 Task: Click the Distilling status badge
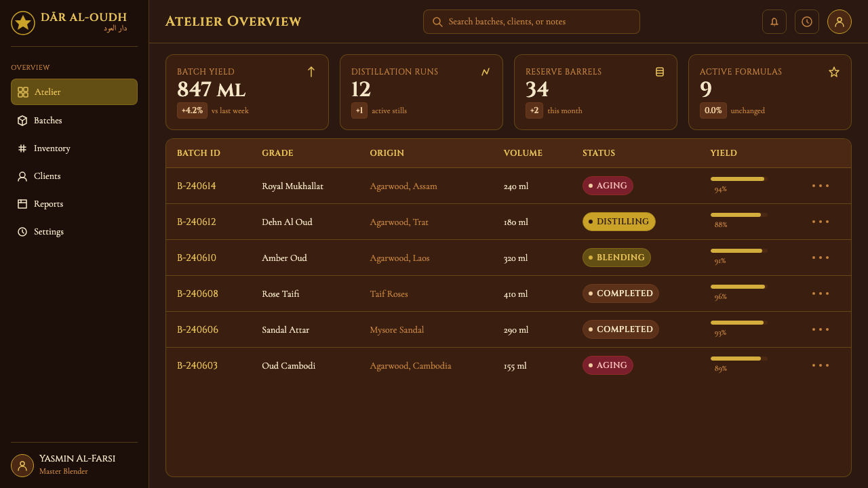(619, 222)
